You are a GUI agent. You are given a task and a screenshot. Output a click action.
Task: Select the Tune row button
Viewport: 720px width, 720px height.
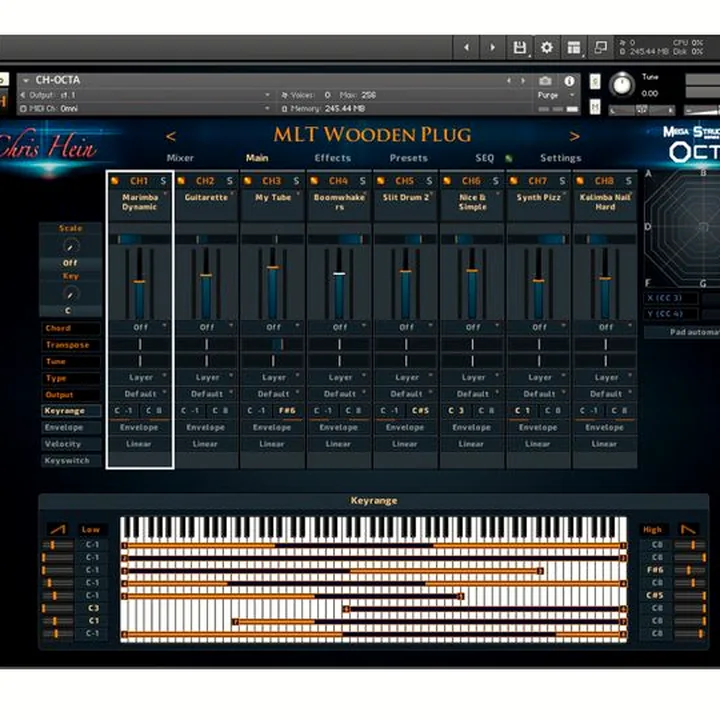[x=71, y=361]
